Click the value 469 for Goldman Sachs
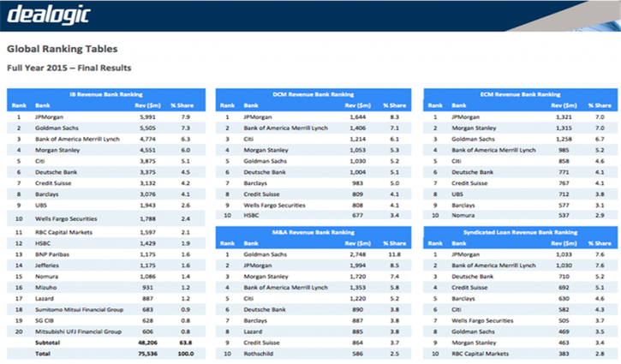 [564, 332]
